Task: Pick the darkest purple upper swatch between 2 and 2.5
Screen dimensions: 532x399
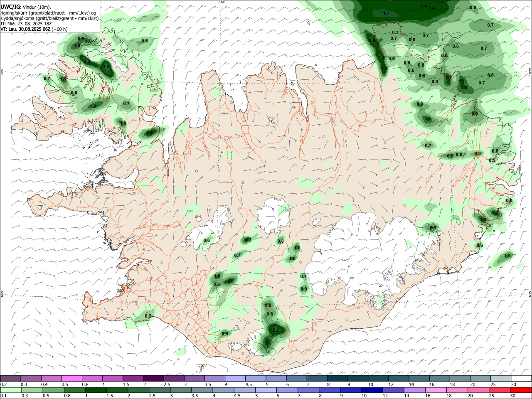Action: pyautogui.click(x=153, y=378)
